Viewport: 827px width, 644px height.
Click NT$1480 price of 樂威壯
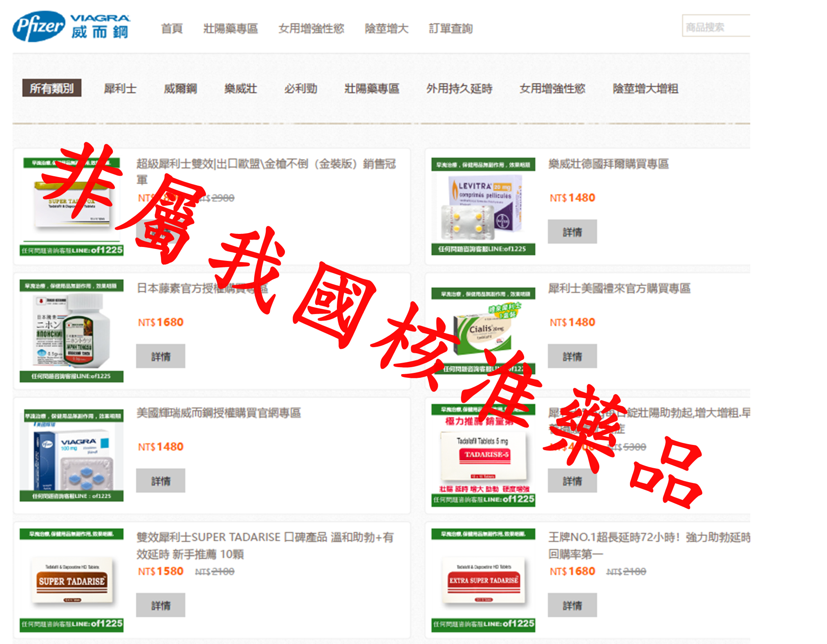pyautogui.click(x=572, y=198)
